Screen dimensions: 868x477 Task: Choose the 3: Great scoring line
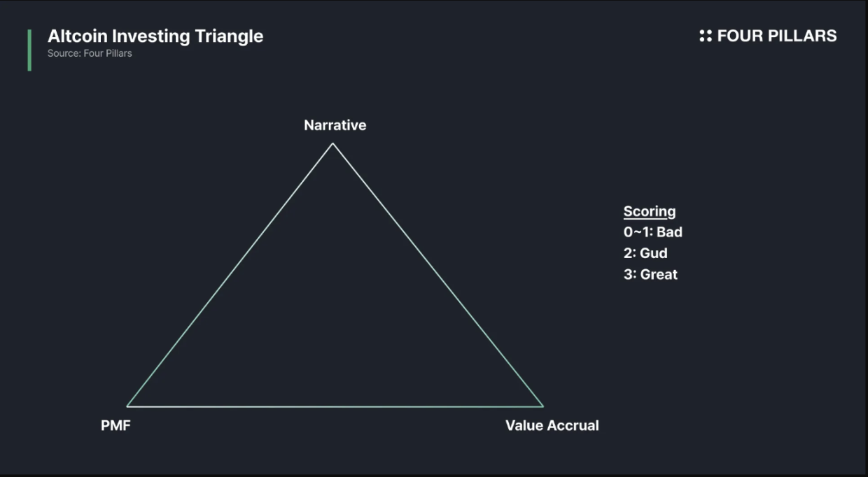click(x=650, y=274)
